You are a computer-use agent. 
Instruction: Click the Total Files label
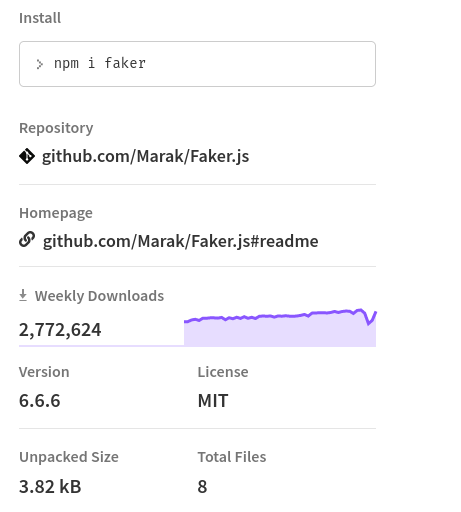232,457
